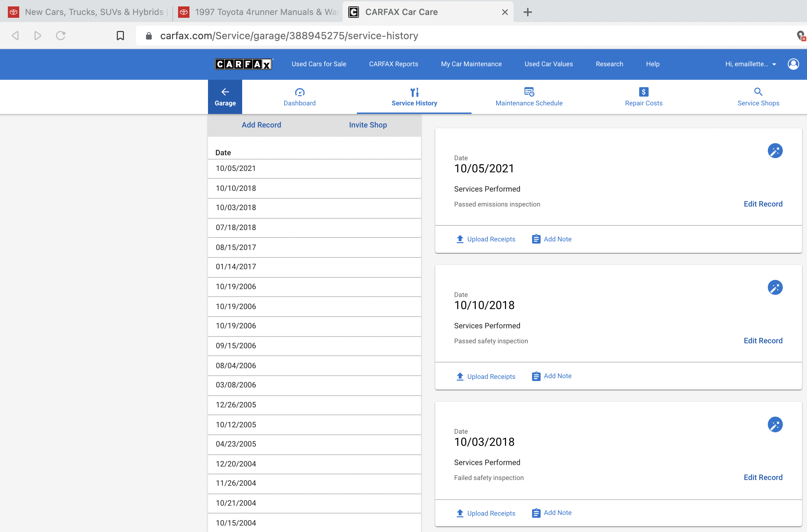Add Note to the 10/05/2021 record
The height and width of the screenshot is (532, 807).
point(552,239)
